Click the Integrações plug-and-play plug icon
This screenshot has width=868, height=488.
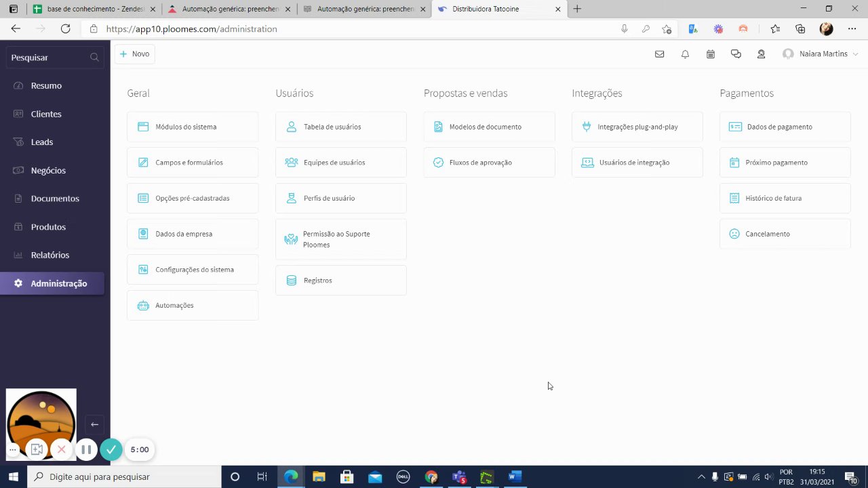[x=587, y=127]
